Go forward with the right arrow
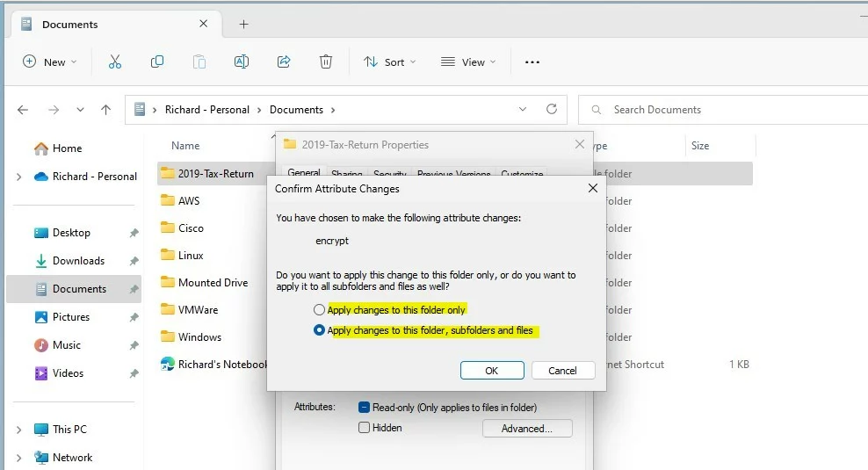The width and height of the screenshot is (868, 470). click(x=54, y=110)
